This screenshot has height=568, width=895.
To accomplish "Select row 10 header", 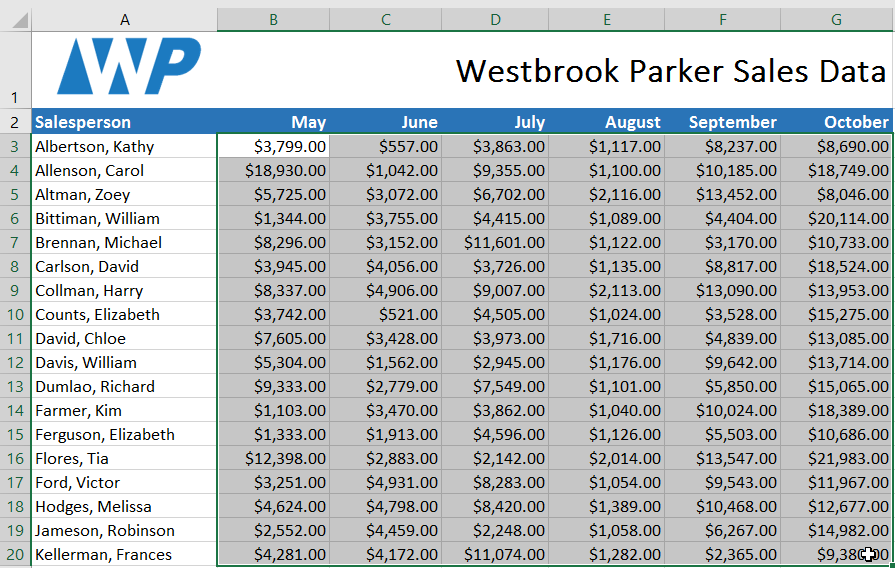I will [15, 315].
